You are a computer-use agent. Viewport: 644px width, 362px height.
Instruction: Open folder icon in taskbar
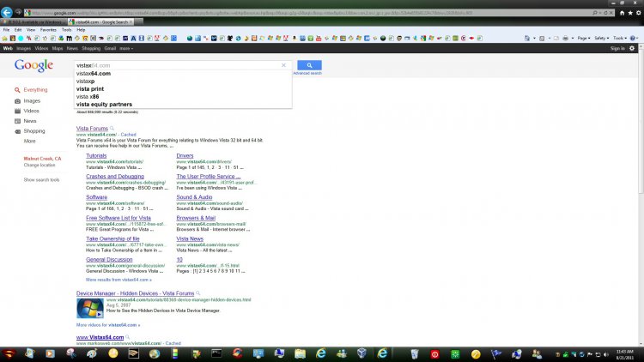coord(300,353)
